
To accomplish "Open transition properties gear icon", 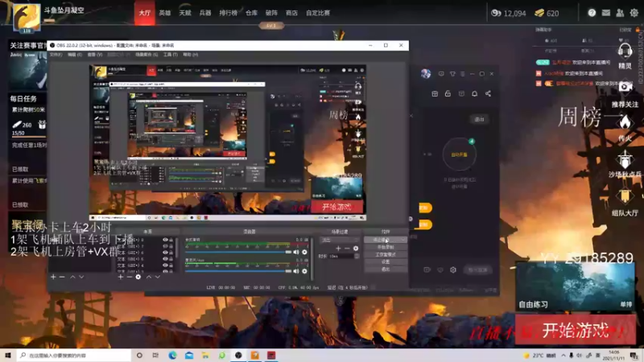I will pos(356,249).
